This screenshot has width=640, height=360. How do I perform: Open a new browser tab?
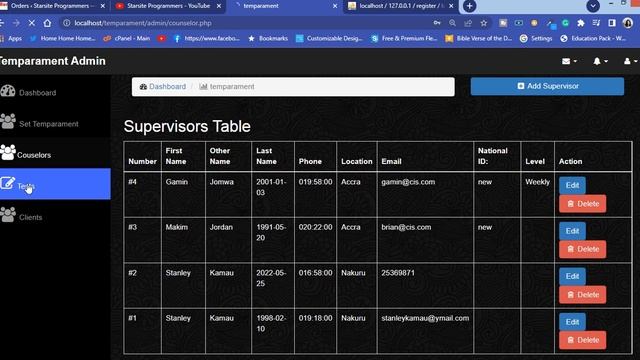[x=469, y=6]
